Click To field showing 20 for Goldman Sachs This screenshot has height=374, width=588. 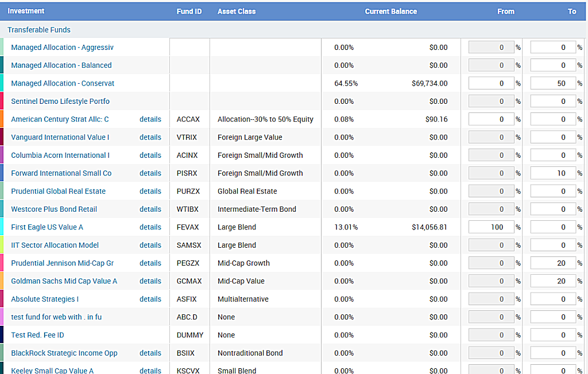click(553, 281)
